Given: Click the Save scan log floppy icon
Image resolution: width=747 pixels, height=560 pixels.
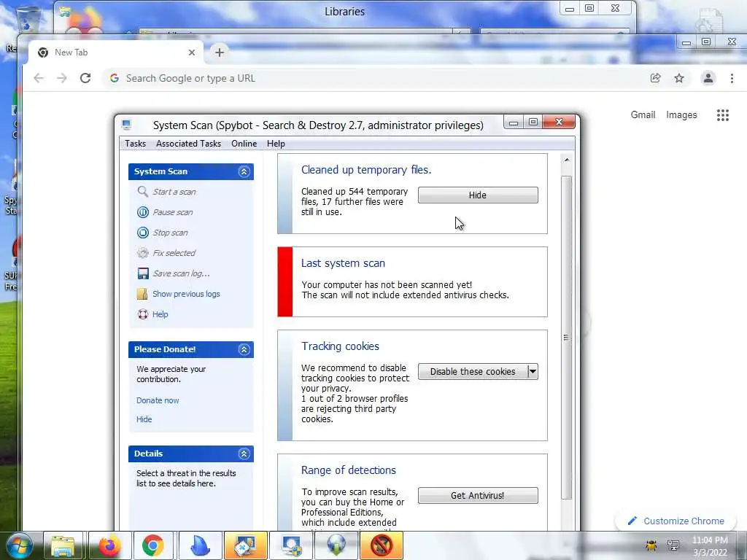Looking at the screenshot, I should coord(142,273).
